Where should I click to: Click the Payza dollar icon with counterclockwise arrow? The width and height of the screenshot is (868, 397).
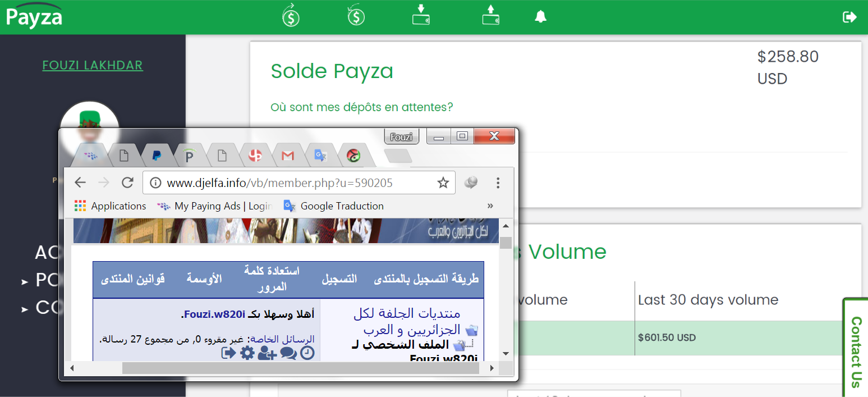[356, 15]
